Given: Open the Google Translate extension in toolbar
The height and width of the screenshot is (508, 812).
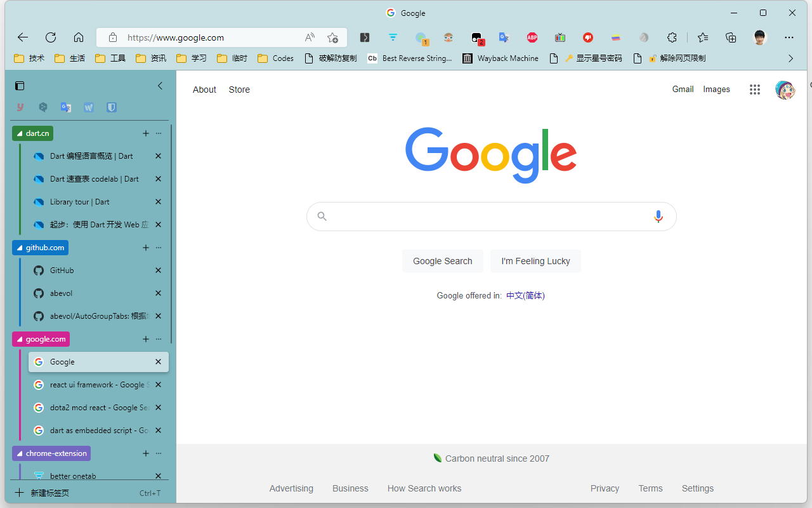Looking at the screenshot, I should [504, 37].
